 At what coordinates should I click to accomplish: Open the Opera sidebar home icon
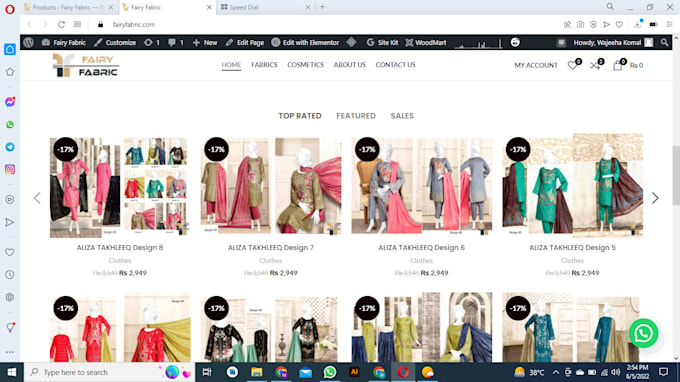coord(10,49)
